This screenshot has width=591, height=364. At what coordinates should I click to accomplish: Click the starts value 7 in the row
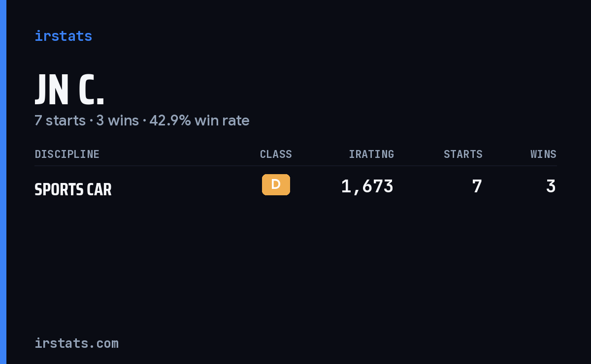click(x=477, y=186)
